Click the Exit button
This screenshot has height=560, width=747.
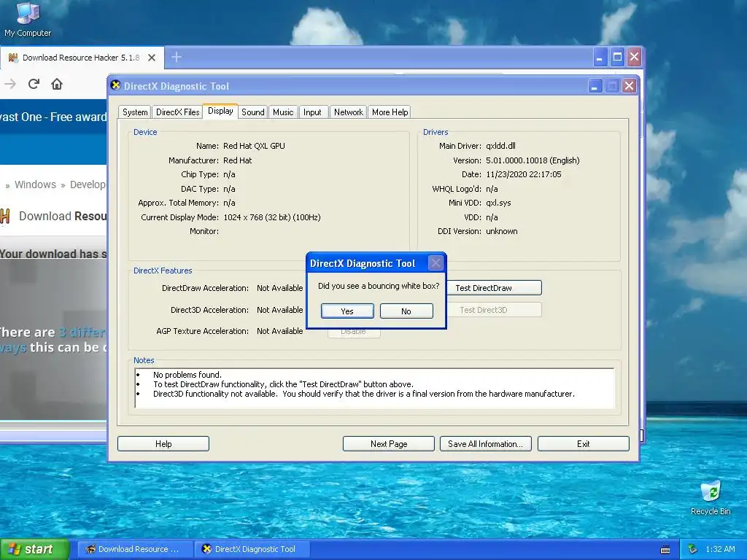[583, 444]
